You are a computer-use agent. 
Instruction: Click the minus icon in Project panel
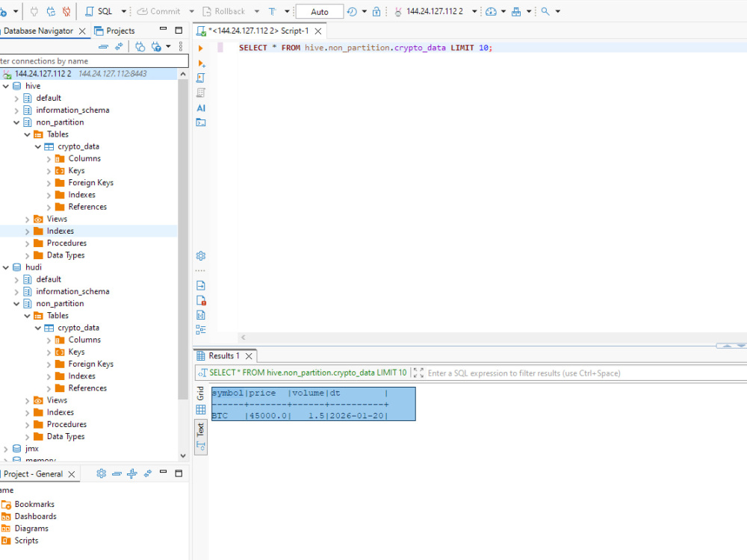pos(117,474)
